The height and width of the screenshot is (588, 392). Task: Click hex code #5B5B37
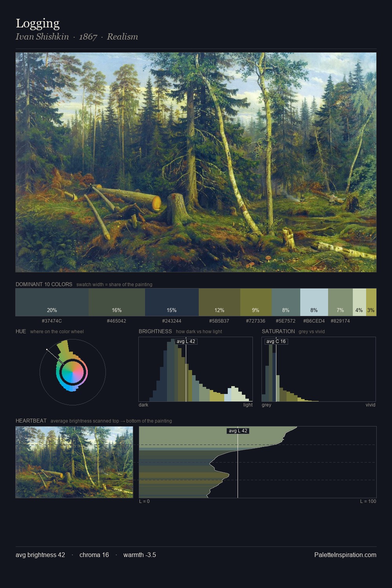click(x=220, y=321)
